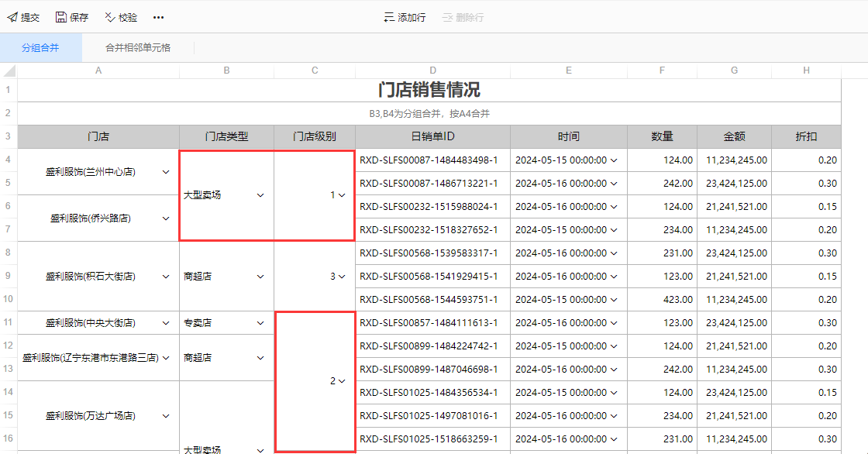868x454 pixels.
Task: Click the select-all corner triangle of the grid
Action: pyautogui.click(x=9, y=71)
